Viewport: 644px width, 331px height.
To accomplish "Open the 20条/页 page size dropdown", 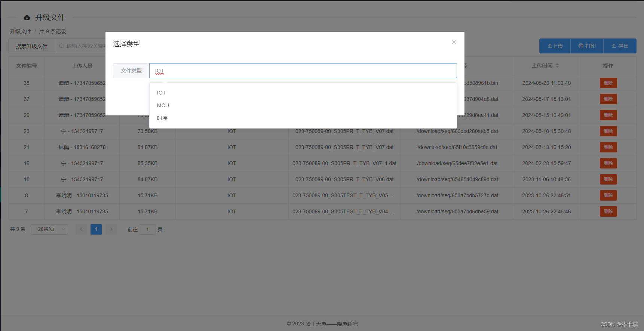I will click(49, 229).
